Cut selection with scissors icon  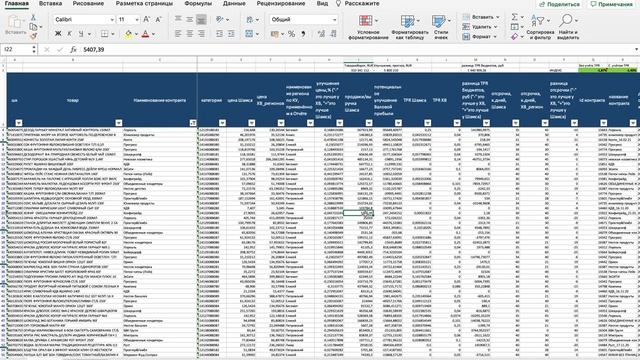[33, 18]
